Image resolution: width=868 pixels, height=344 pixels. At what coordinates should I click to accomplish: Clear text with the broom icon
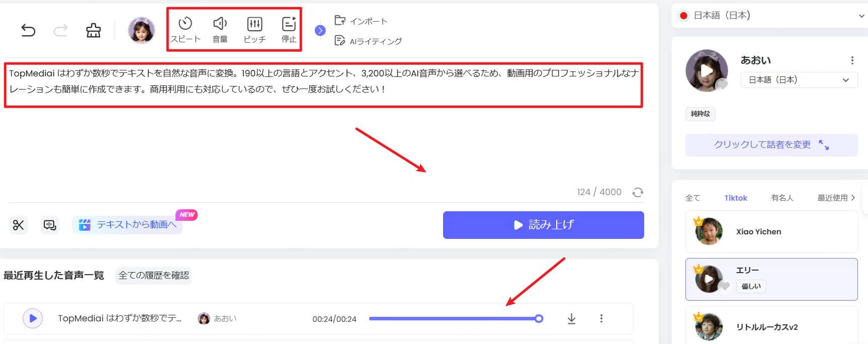point(93,31)
